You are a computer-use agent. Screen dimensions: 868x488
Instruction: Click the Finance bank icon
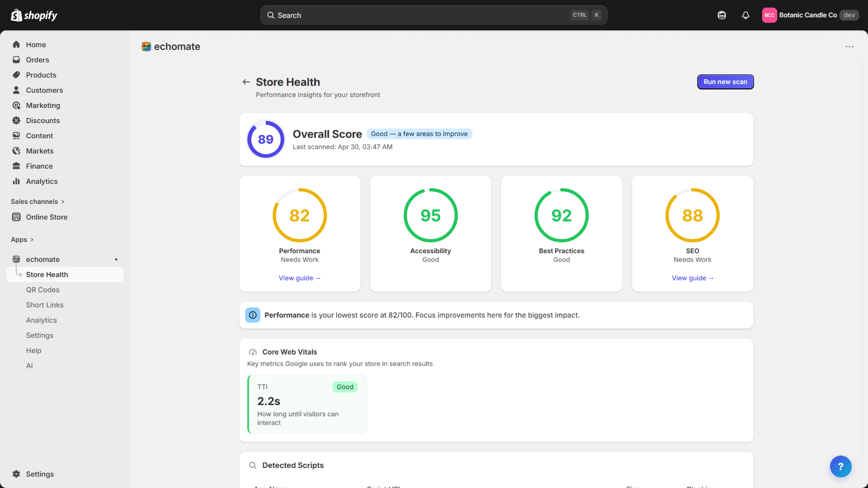[16, 166]
